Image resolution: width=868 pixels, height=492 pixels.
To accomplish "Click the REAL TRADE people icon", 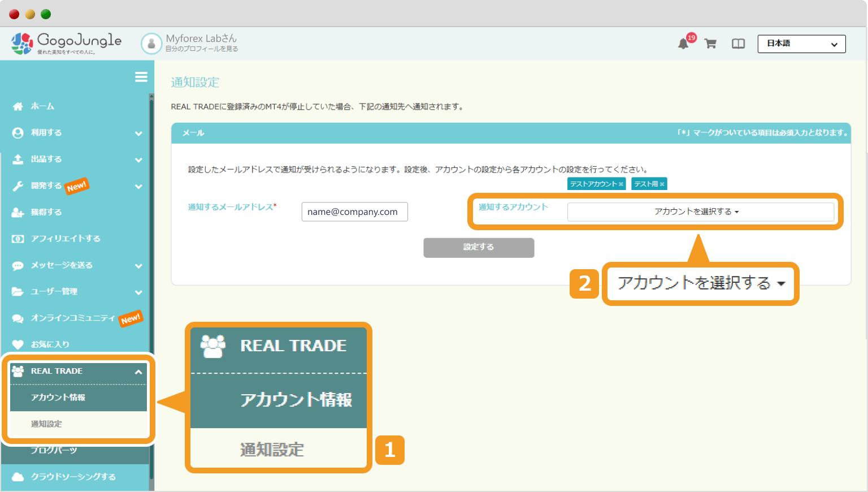I will coord(17,371).
